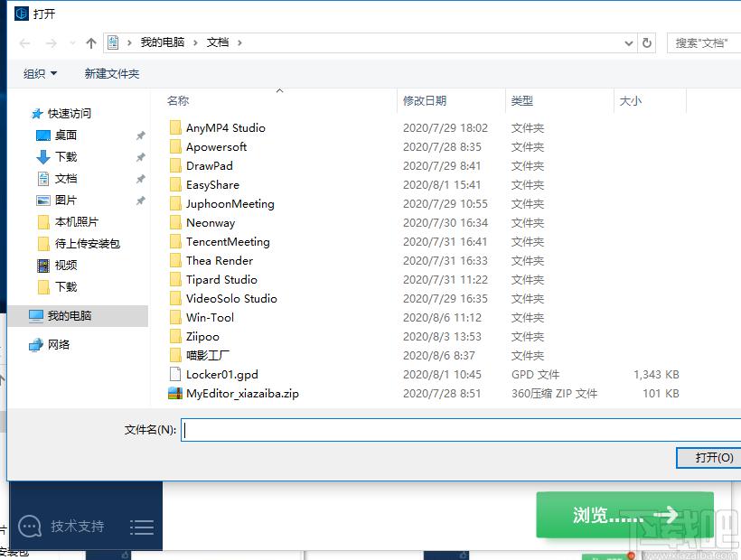Select the Locker01.gpd file icon
This screenshot has height=560, width=741.
coord(175,375)
